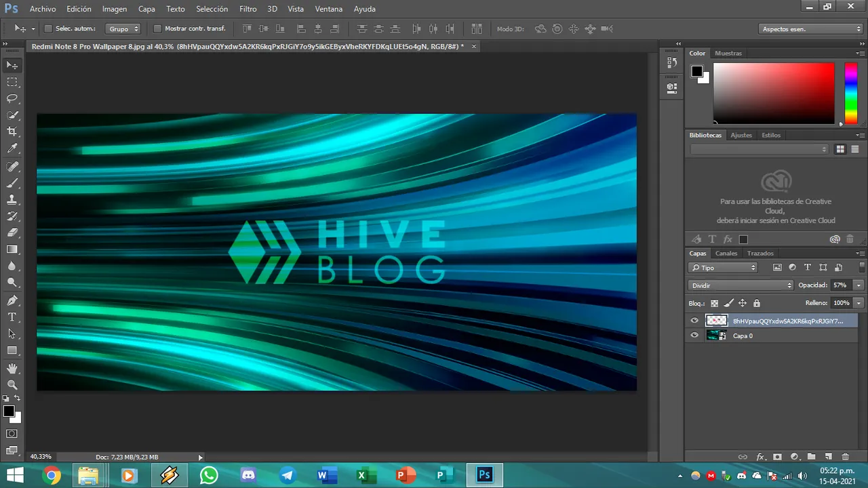Add a layer mask in Capas
Screen dimensions: 868x488
coord(777,457)
